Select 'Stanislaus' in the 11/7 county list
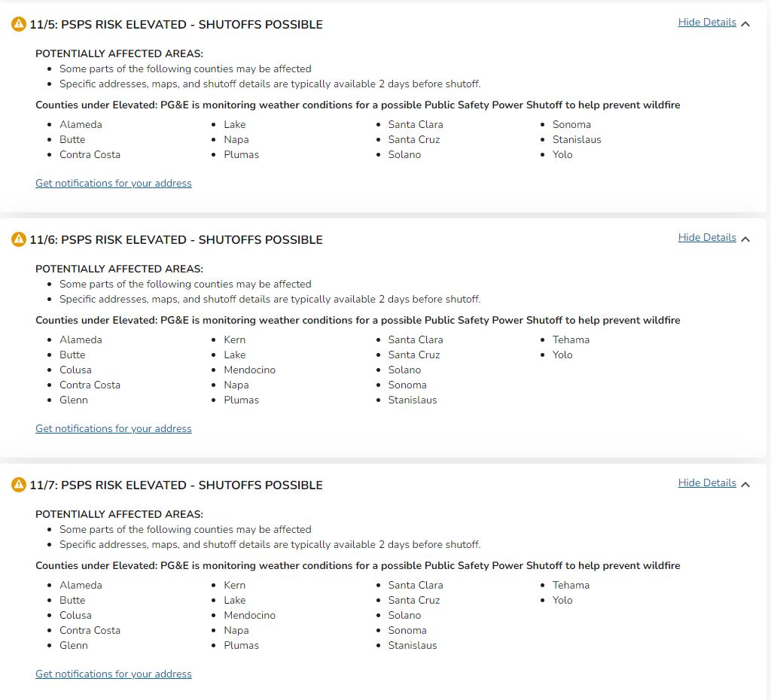771x700 pixels. pyautogui.click(x=412, y=645)
